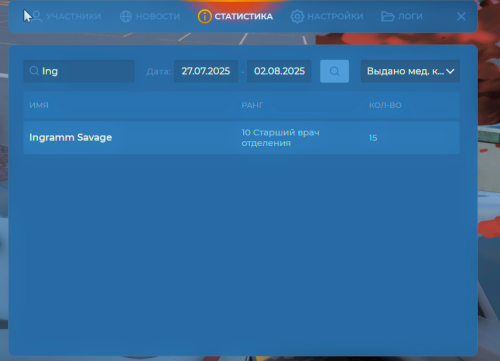This screenshot has height=361, width=500.
Task: Go to the НАСТРОЙКИ tab
Action: click(x=335, y=16)
